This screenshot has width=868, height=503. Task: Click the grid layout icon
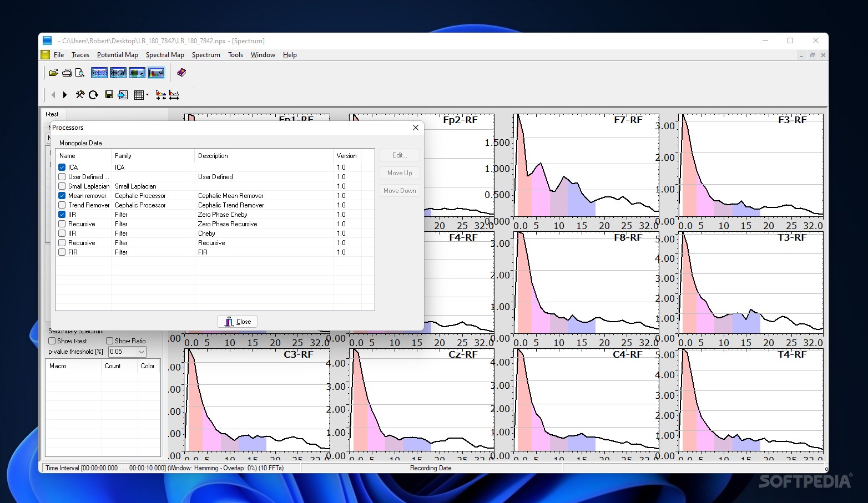tap(139, 95)
